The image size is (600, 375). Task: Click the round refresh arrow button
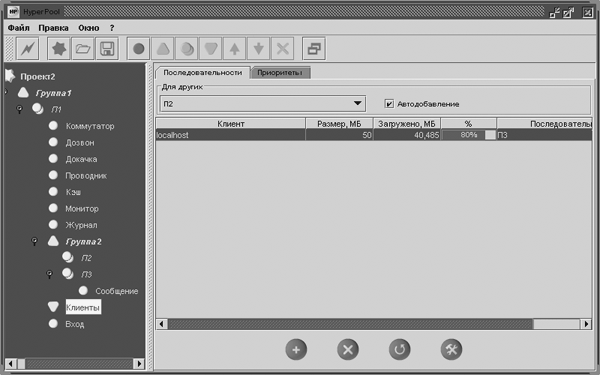399,349
